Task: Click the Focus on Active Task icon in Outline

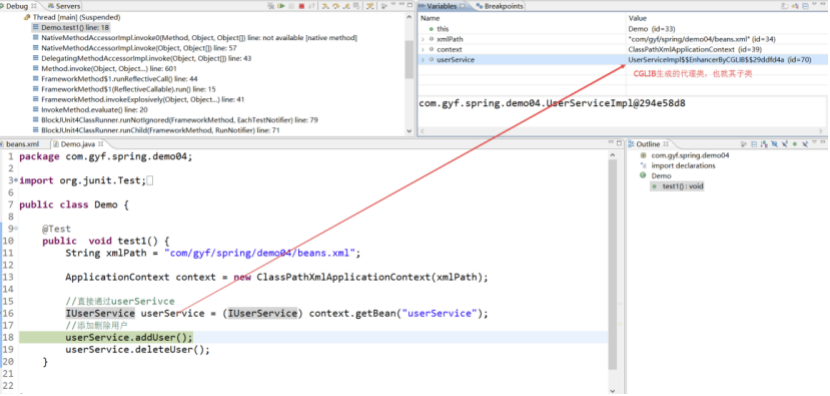Action: pyautogui.click(x=744, y=144)
